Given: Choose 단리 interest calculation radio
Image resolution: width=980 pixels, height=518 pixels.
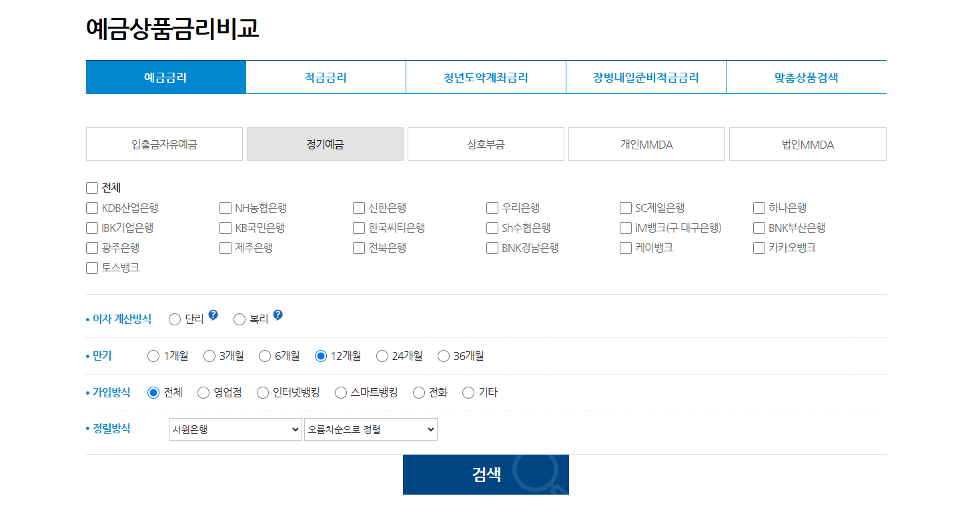Looking at the screenshot, I should 175,319.
